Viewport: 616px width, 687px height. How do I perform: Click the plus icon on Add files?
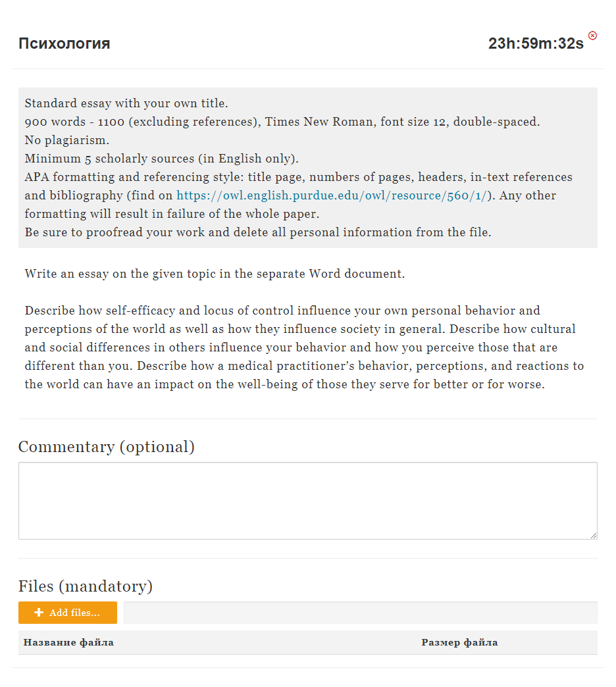(x=39, y=613)
